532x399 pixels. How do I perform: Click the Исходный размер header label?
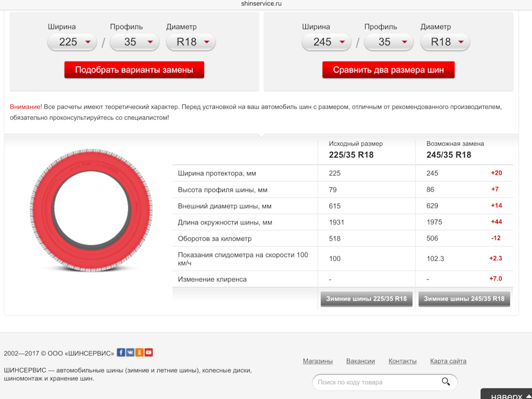(356, 144)
